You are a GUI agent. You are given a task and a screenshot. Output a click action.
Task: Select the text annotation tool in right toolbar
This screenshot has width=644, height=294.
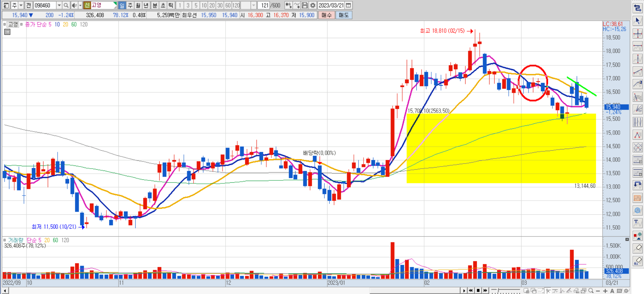[x=638, y=223]
